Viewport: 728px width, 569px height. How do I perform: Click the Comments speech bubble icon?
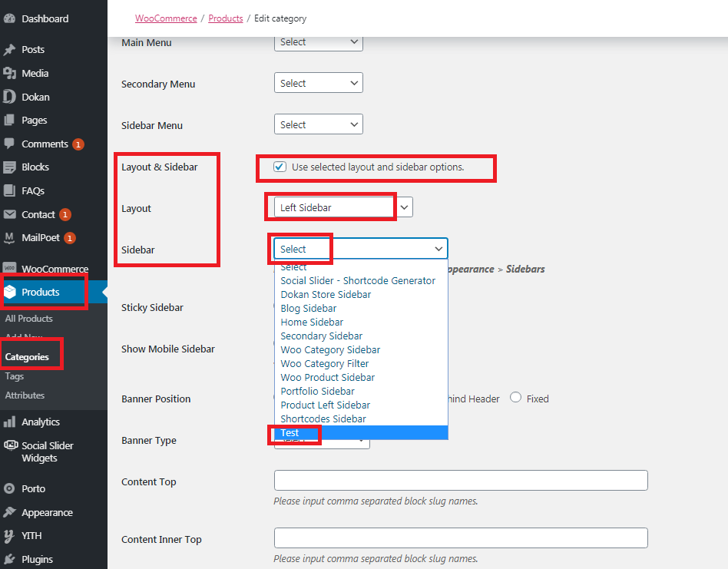[9, 144]
